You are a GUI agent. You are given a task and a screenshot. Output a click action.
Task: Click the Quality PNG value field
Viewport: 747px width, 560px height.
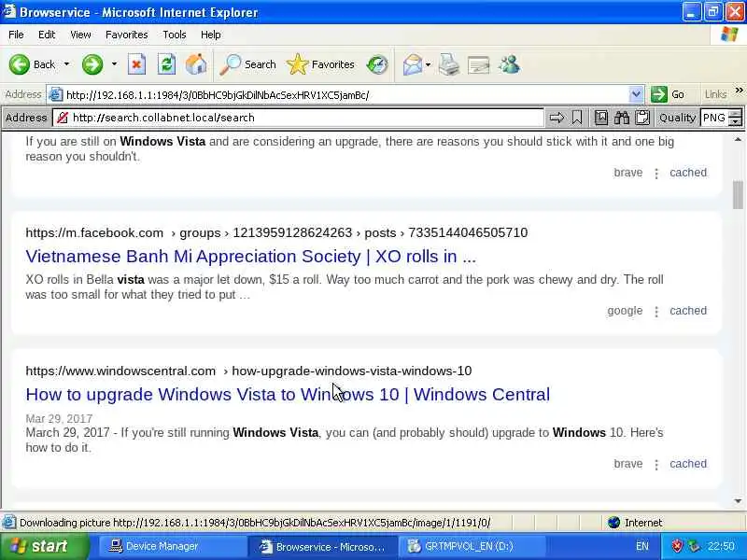714,118
